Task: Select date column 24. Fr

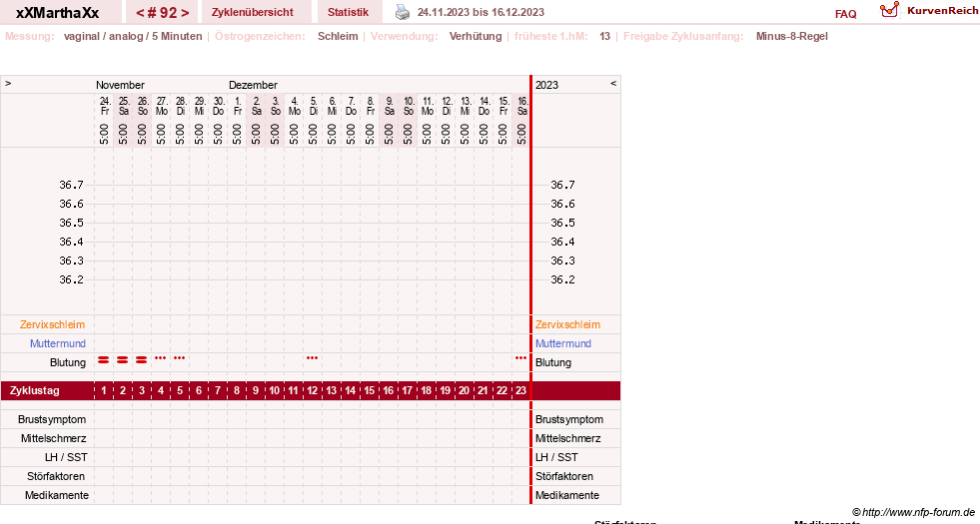Action: [x=104, y=106]
